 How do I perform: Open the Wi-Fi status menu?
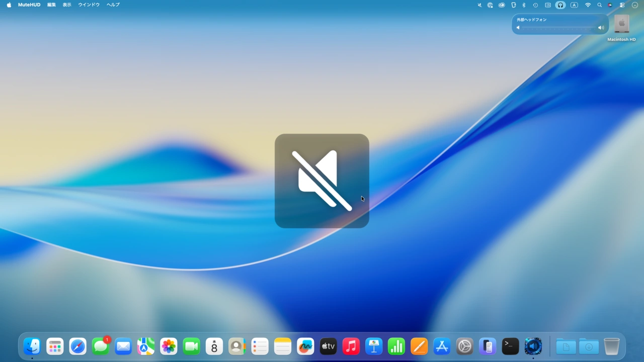588,5
